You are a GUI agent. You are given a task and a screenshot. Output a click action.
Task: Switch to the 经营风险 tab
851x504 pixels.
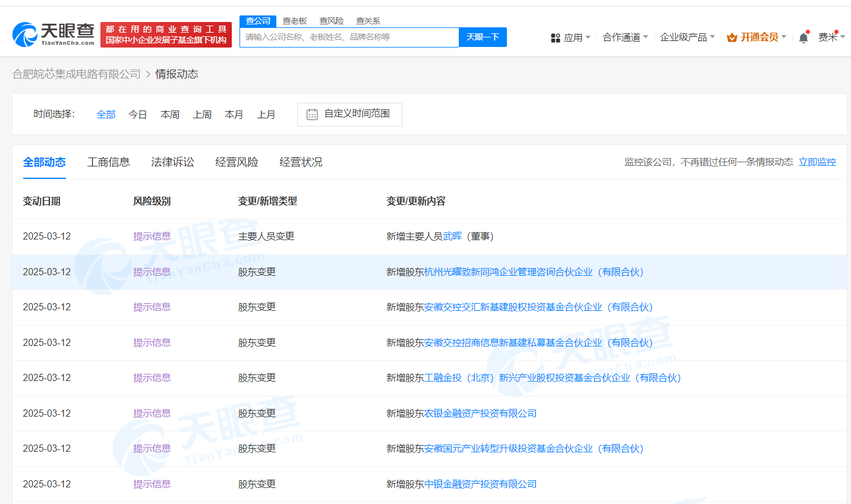pyautogui.click(x=237, y=162)
